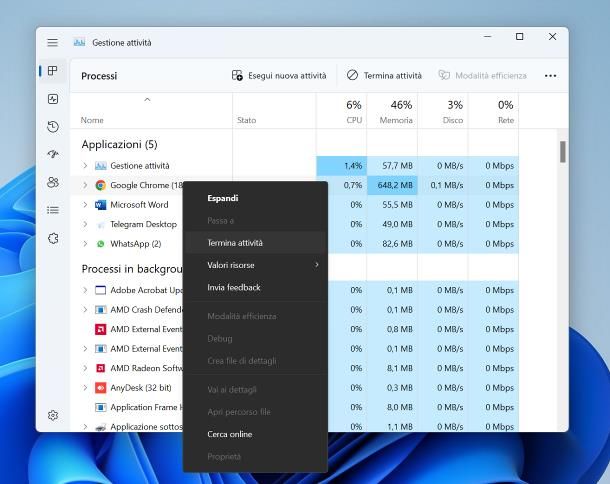This screenshot has width=610, height=484.
Task: Expand the Gestione attività process row
Action: pos(85,166)
